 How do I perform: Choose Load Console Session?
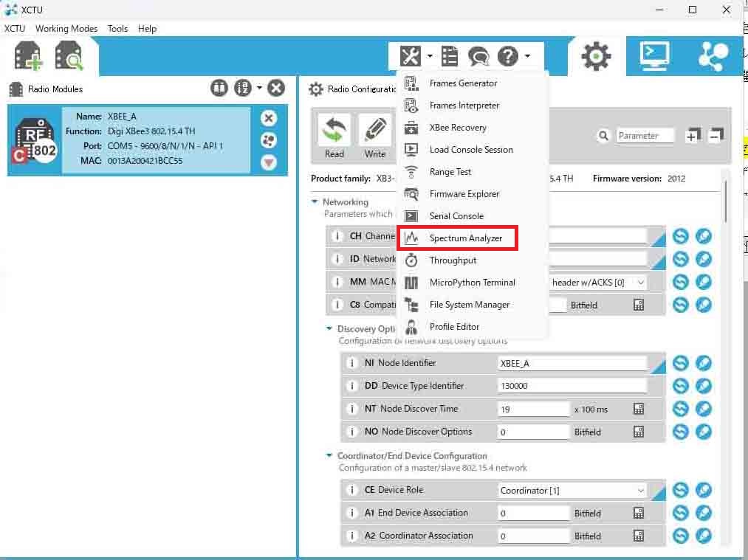[473, 150]
